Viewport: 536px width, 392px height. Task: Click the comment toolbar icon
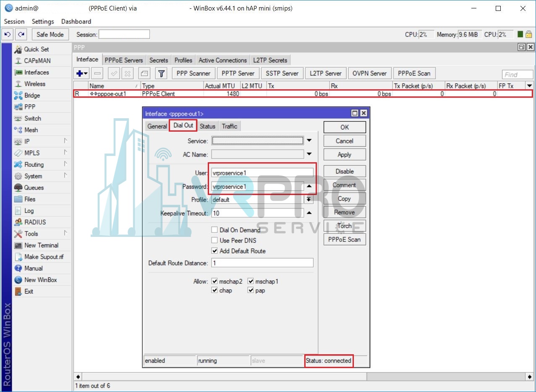[x=144, y=73]
